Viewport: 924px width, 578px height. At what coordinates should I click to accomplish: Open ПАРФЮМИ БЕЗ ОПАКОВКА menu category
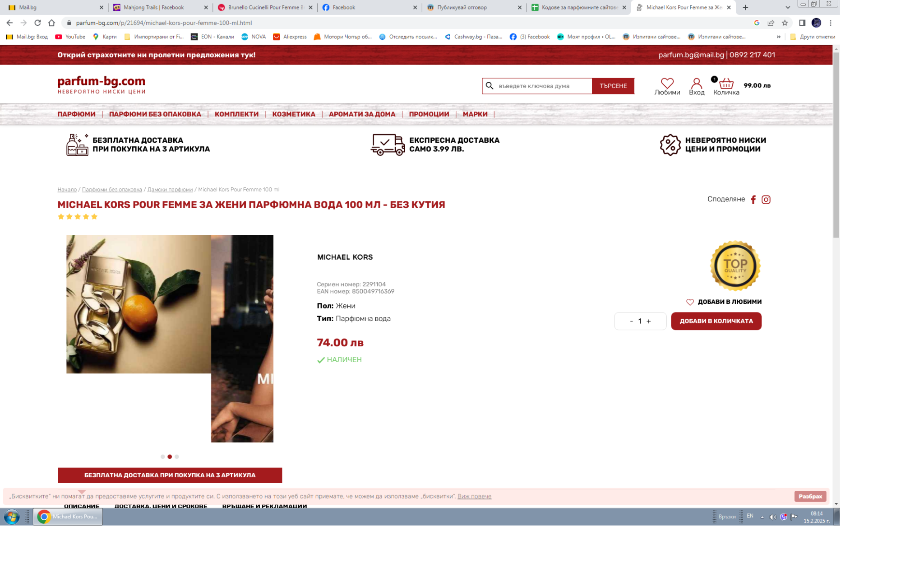click(x=155, y=114)
